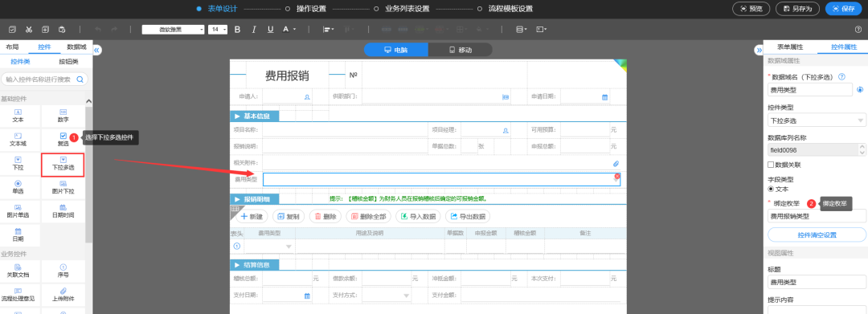The height and width of the screenshot is (314, 868).
Task: Select the 下拉多选 control
Action: point(63,164)
